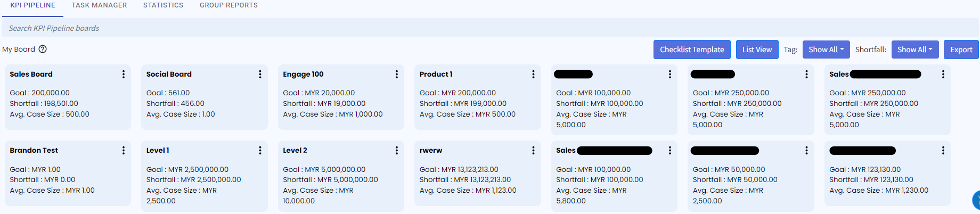Switch to the Task Manager tab
This screenshot has width=980, height=214.
99,5
